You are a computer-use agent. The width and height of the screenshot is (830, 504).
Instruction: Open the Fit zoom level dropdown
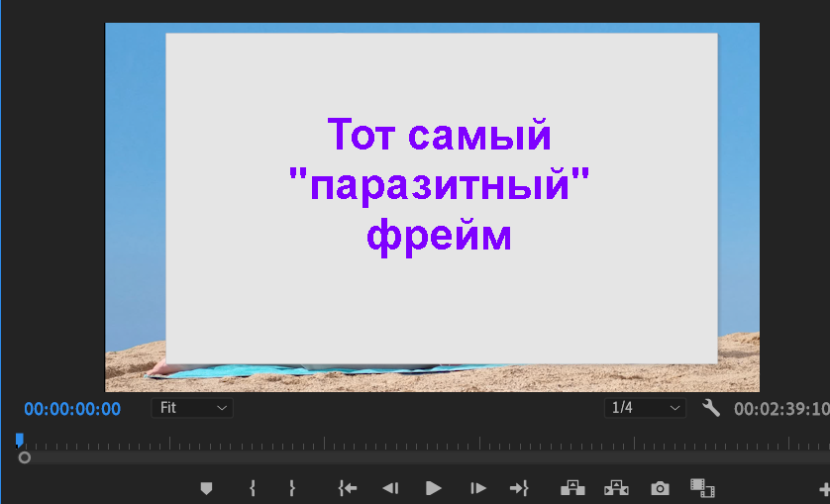click(192, 408)
